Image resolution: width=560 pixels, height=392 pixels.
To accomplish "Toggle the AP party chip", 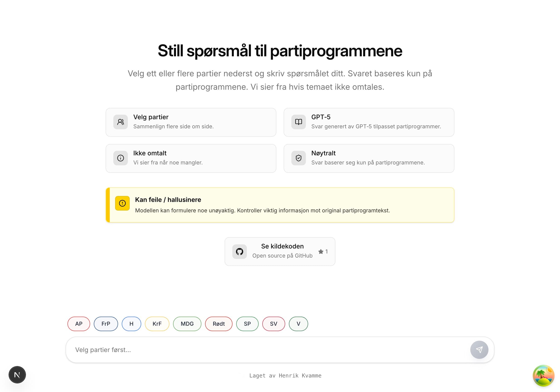I will click(x=79, y=324).
